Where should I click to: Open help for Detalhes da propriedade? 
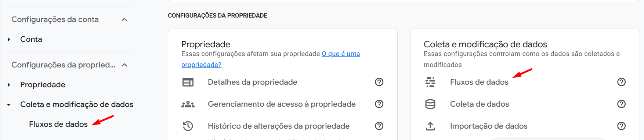(x=379, y=82)
